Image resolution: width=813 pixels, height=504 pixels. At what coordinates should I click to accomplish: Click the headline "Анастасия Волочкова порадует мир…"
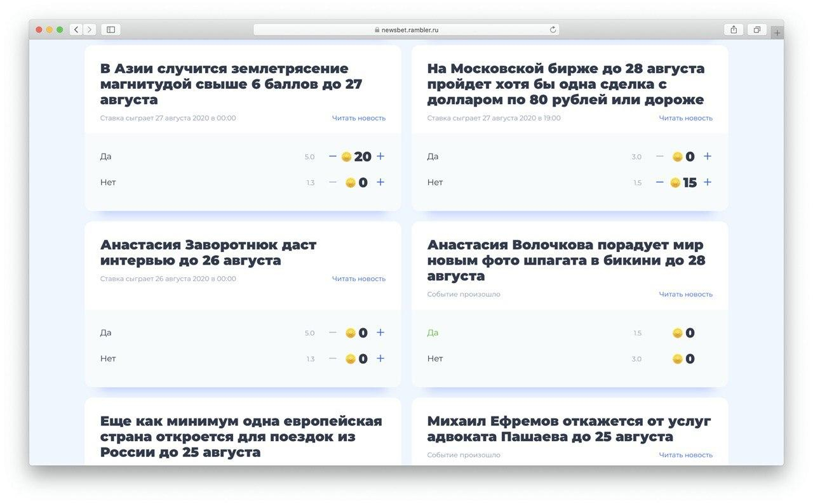coord(566,260)
